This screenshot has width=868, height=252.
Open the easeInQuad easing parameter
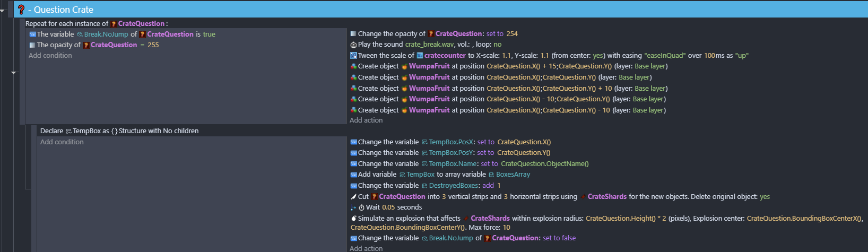[x=664, y=56]
